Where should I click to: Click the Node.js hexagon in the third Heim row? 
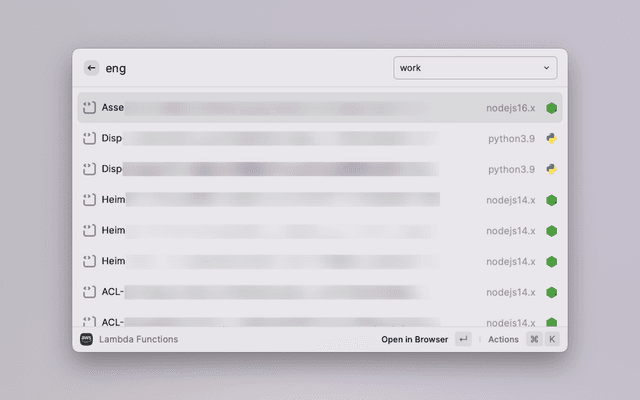click(x=551, y=261)
